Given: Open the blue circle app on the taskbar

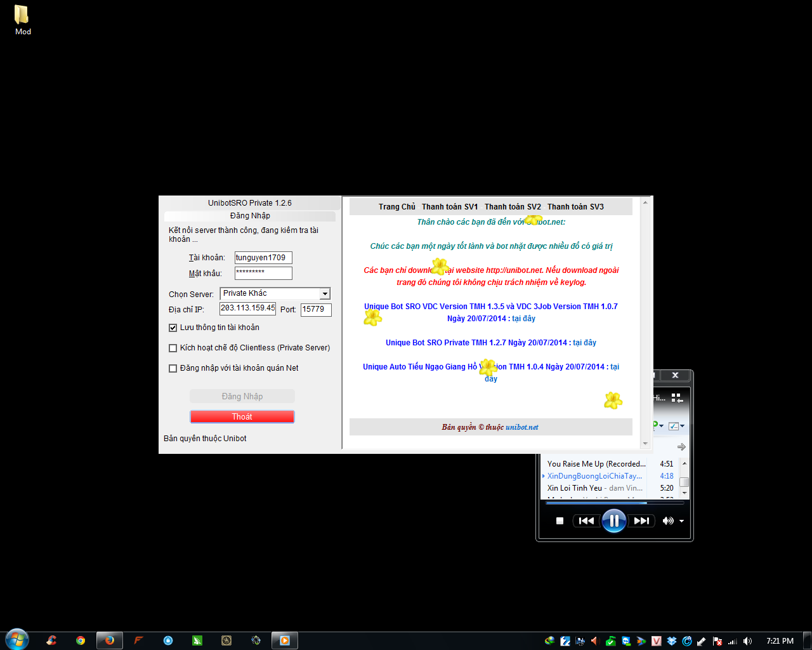Looking at the screenshot, I should coord(168,640).
